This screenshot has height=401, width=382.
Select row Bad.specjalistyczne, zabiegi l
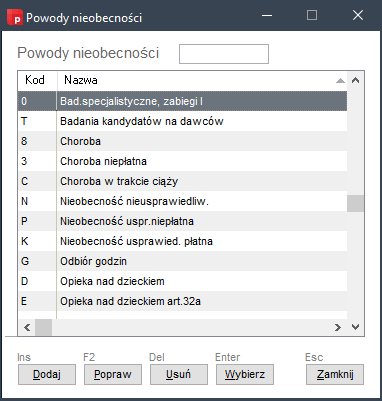(x=182, y=101)
